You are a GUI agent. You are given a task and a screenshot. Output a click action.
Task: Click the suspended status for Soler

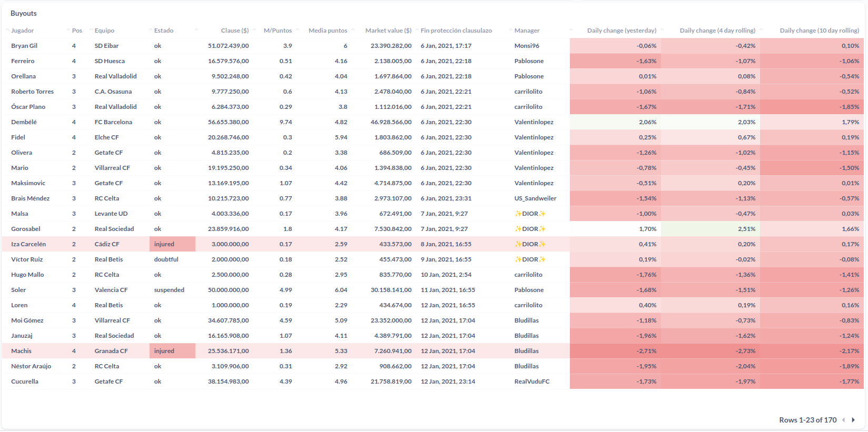tap(169, 290)
